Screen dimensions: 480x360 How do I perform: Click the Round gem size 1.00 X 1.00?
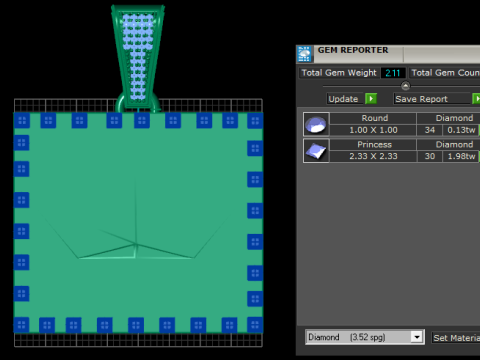[373, 130]
